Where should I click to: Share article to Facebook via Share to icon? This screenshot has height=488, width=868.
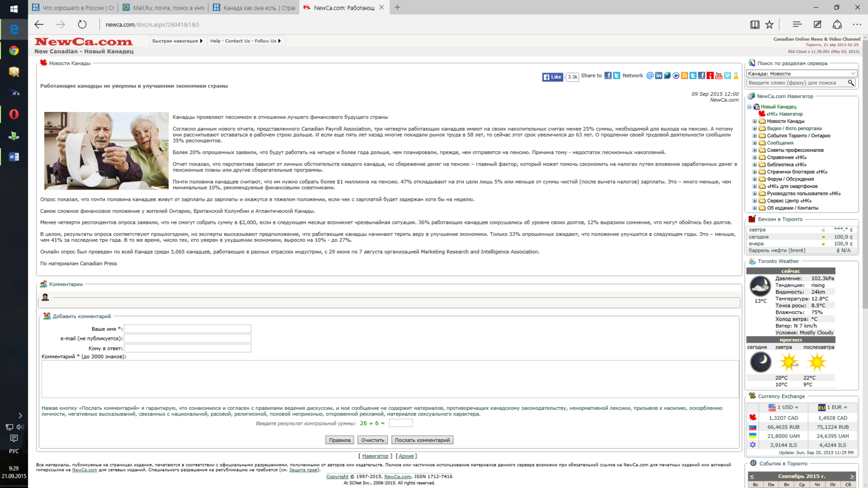pos(608,76)
